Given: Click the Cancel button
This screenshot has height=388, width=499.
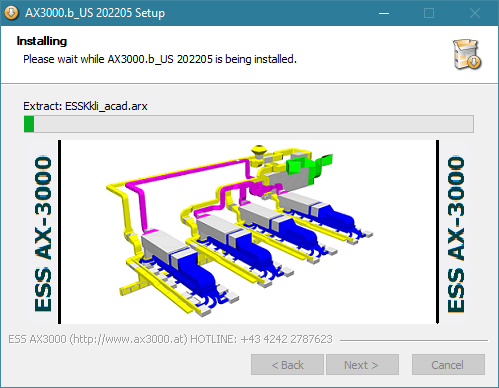Looking at the screenshot, I should (x=448, y=365).
